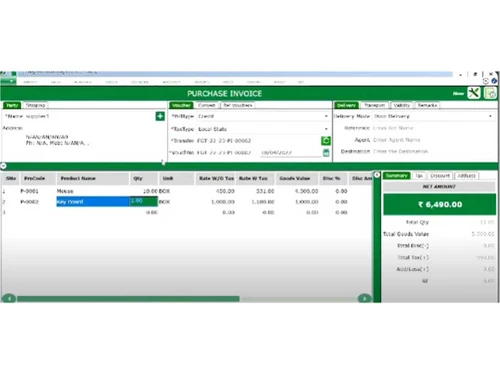
Task: Click the horizontal scrollbar thumb under the grid
Action: tap(128, 299)
